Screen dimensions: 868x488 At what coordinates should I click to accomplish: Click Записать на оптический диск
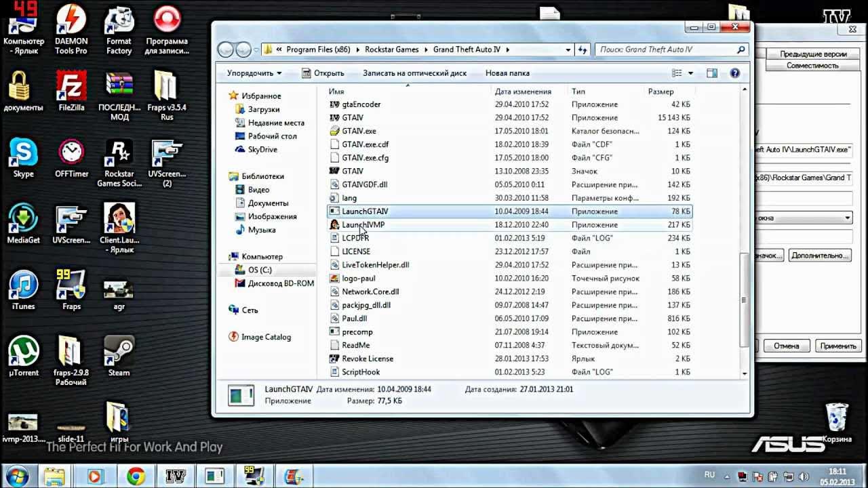[414, 73]
